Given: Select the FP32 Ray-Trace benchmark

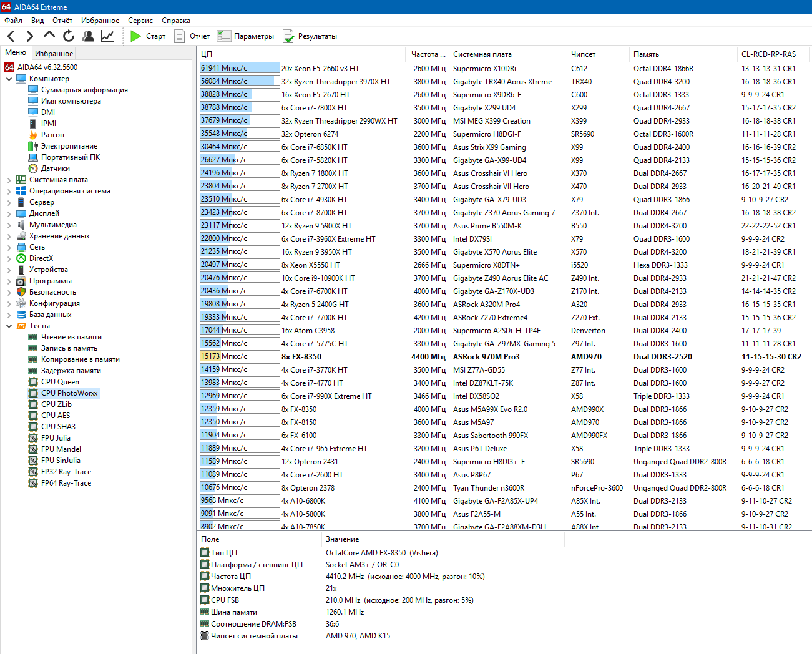Looking at the screenshot, I should [x=60, y=472].
